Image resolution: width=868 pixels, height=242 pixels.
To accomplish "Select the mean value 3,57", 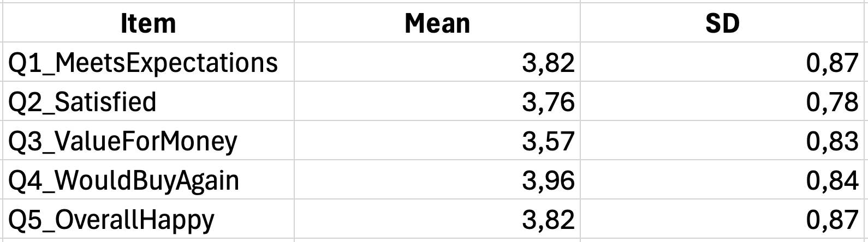I will tap(548, 141).
